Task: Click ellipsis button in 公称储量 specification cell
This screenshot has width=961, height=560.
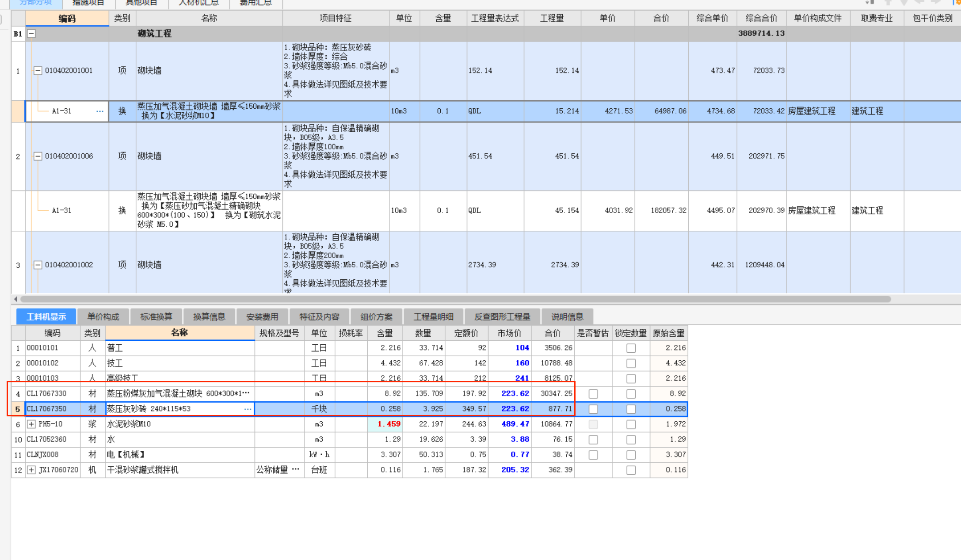Action: (x=296, y=469)
